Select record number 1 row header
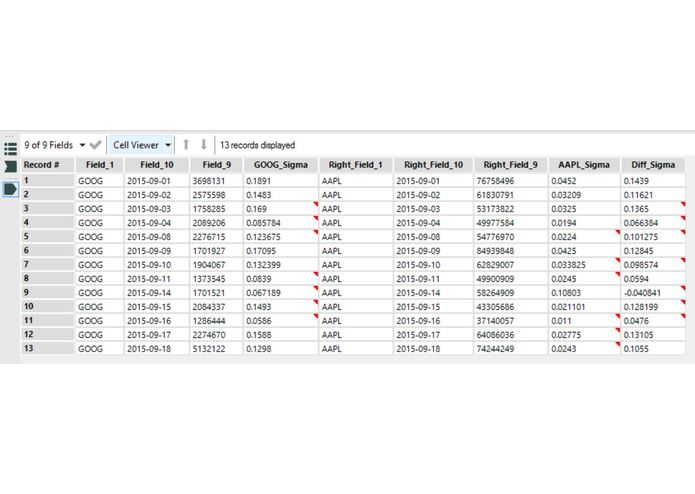 [48, 180]
